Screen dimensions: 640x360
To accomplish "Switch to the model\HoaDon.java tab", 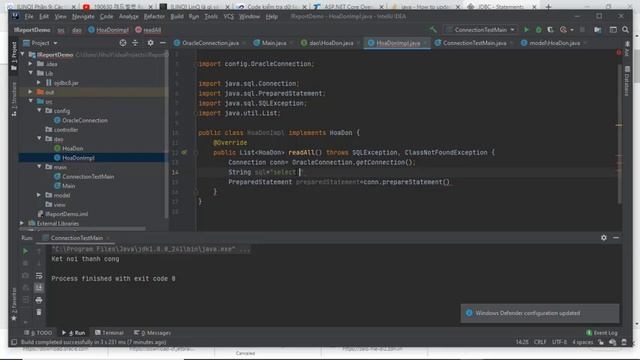I will click(554, 43).
